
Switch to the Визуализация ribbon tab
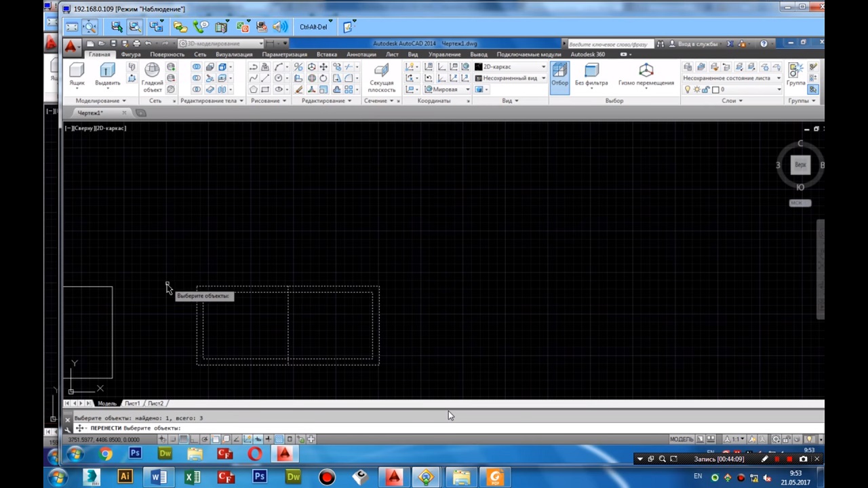pos(233,54)
